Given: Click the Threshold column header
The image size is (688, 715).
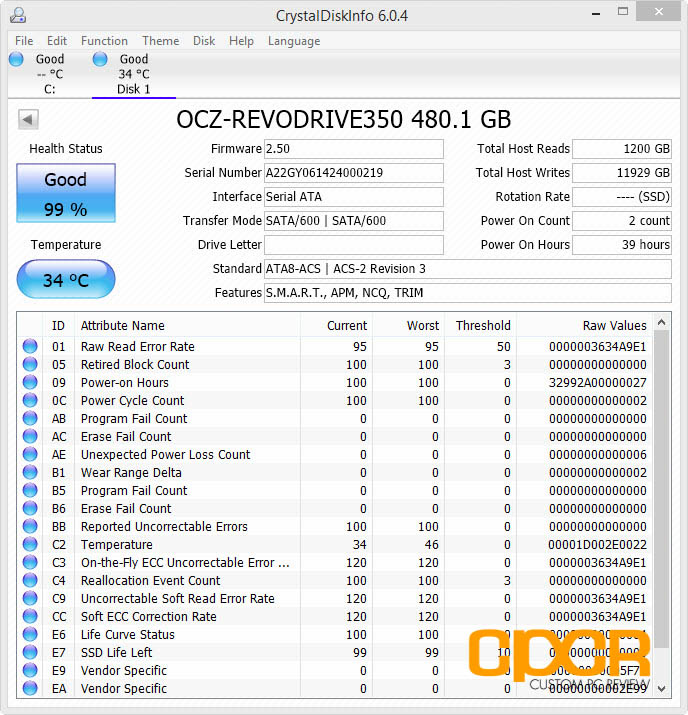Looking at the screenshot, I should click(x=481, y=325).
